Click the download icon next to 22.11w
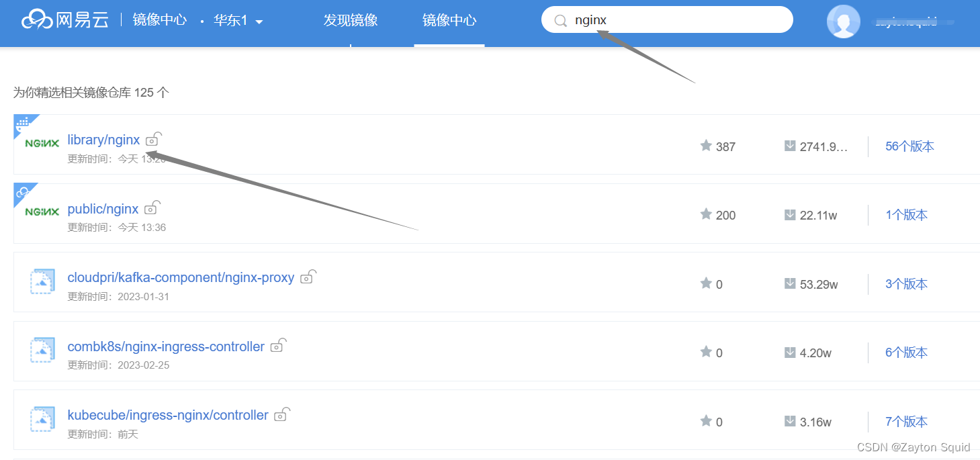 point(789,215)
